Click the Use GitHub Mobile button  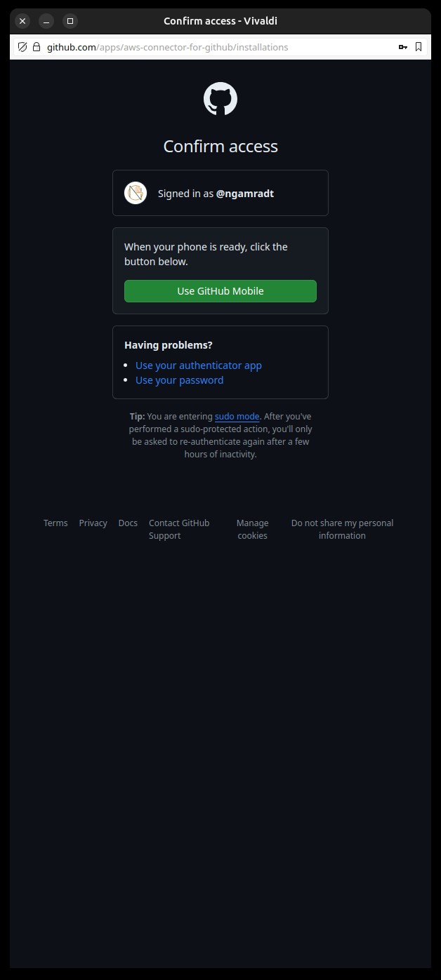point(220,291)
